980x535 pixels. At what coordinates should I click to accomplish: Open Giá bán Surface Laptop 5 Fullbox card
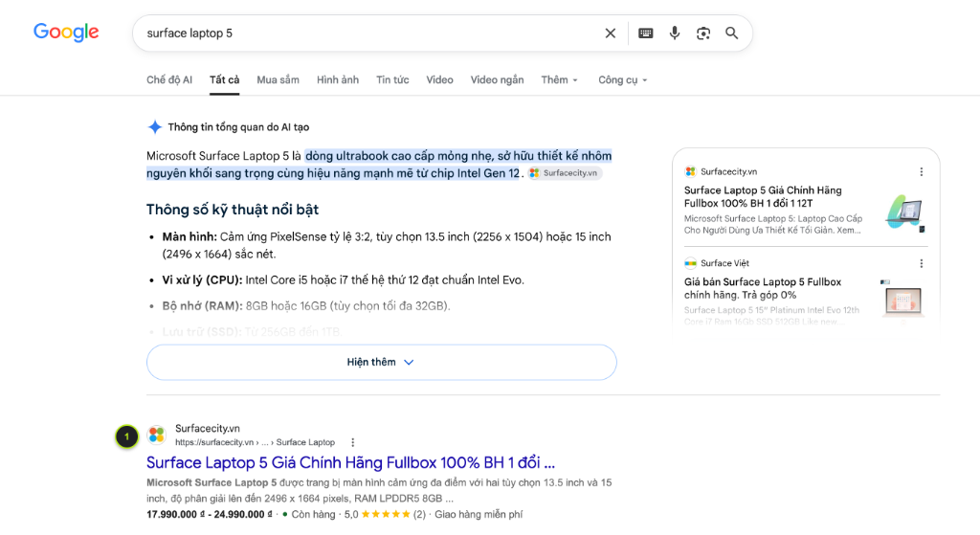[x=763, y=288]
